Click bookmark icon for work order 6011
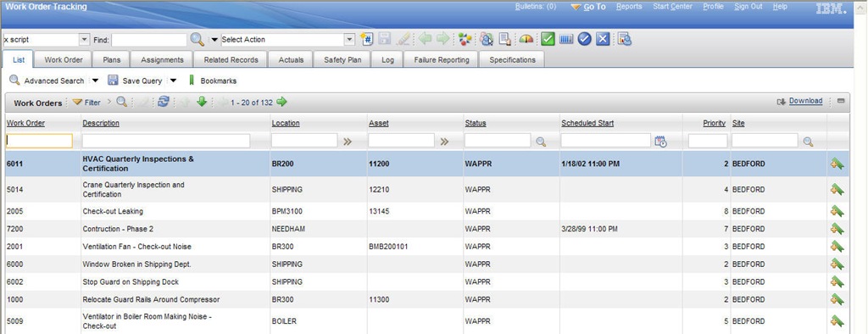 pyautogui.click(x=837, y=164)
